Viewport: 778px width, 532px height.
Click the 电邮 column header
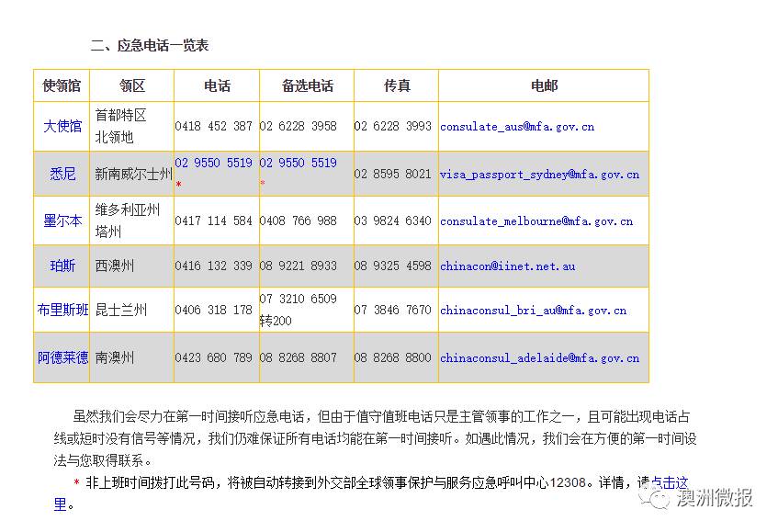(545, 85)
